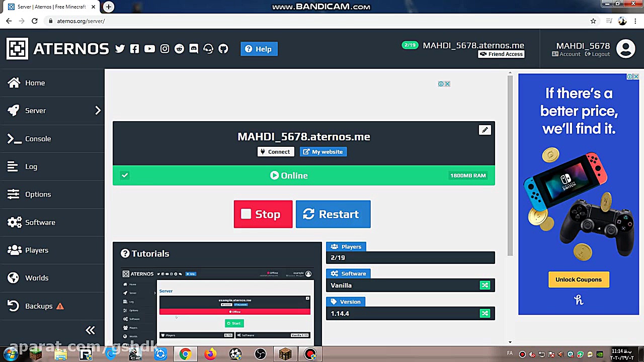644x362 pixels.
Task: Bookmark this page with the star icon
Action: (593, 21)
